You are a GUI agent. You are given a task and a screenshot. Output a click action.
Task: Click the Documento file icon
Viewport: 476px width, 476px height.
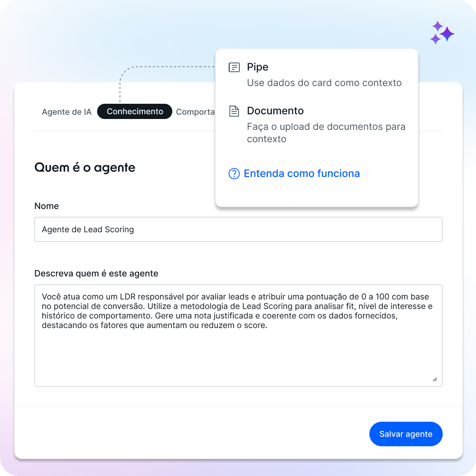click(234, 111)
